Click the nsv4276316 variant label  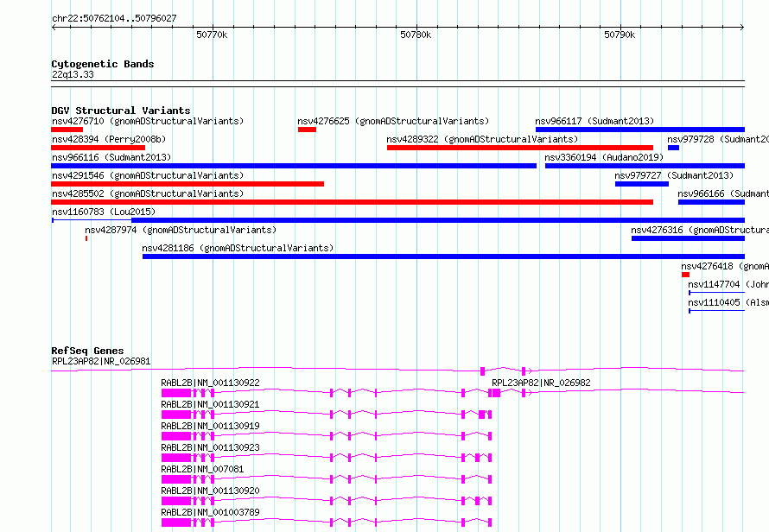click(x=700, y=230)
